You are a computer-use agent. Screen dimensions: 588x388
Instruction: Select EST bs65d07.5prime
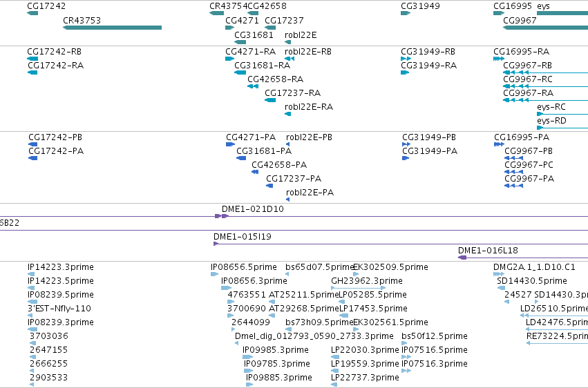320,267
